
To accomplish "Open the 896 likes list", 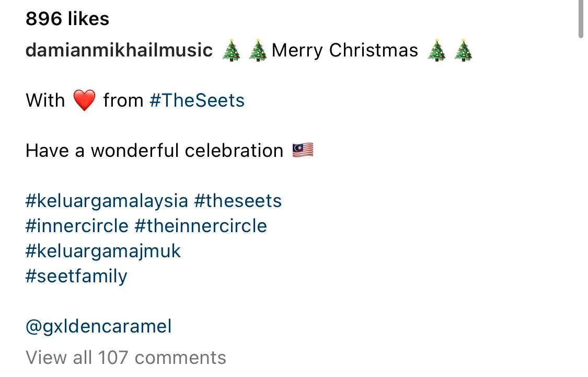I will [67, 19].
